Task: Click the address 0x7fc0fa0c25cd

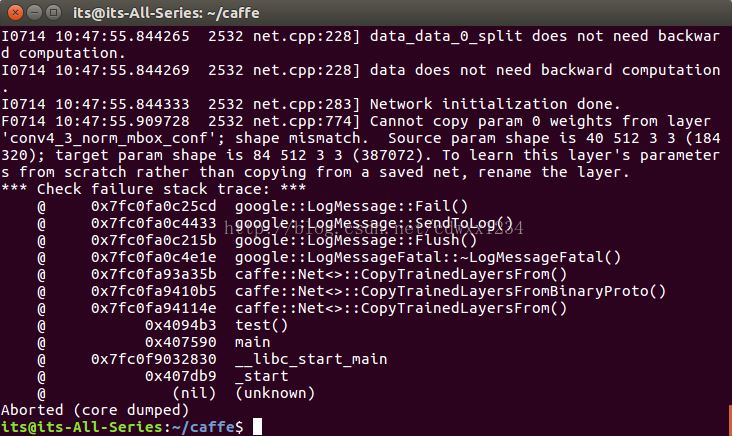Action: coord(154,206)
